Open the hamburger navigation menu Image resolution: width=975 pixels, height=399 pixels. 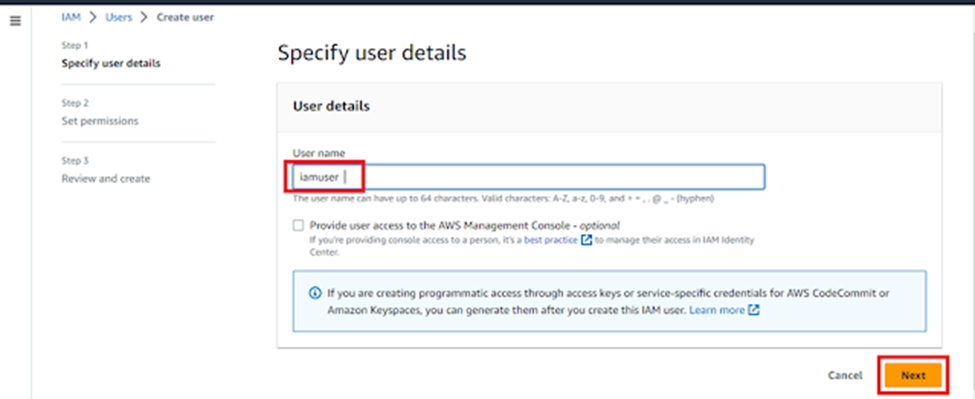coord(16,21)
